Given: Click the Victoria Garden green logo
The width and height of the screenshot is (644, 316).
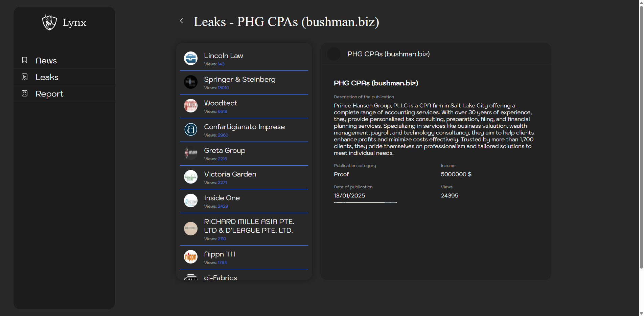Looking at the screenshot, I should tap(191, 177).
